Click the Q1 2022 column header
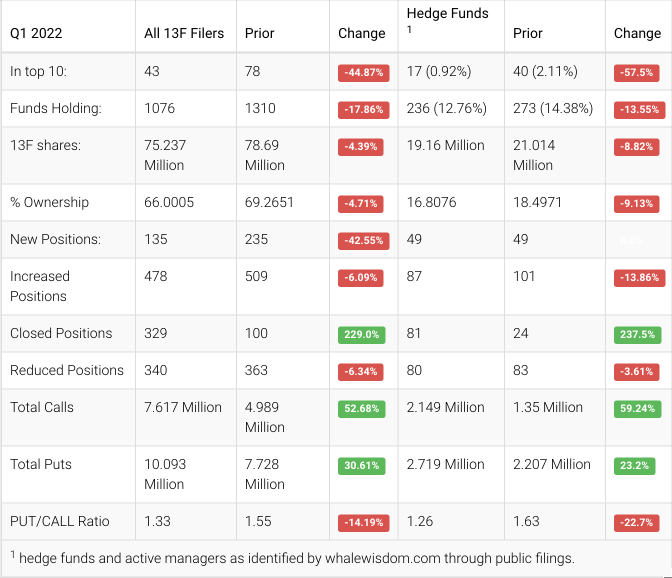 (36, 33)
